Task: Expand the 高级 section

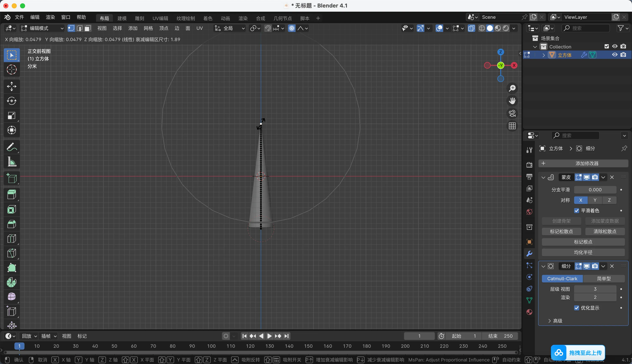Action: pyautogui.click(x=556, y=321)
